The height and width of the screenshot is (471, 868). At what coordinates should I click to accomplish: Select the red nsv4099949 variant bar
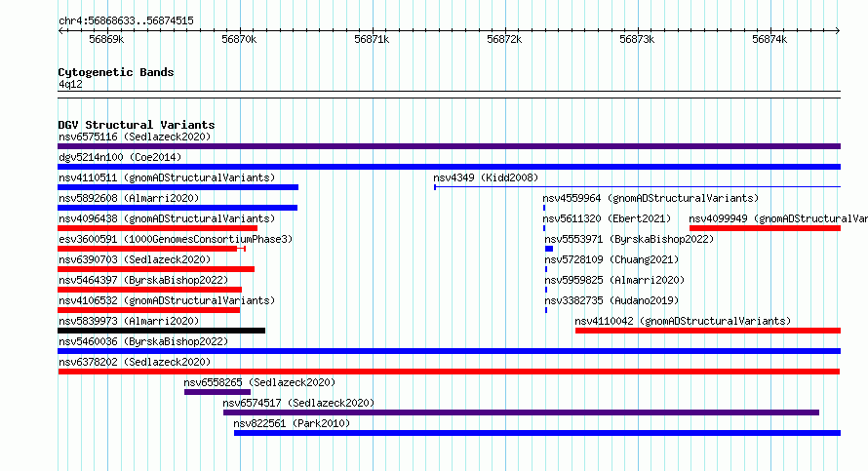(x=765, y=228)
